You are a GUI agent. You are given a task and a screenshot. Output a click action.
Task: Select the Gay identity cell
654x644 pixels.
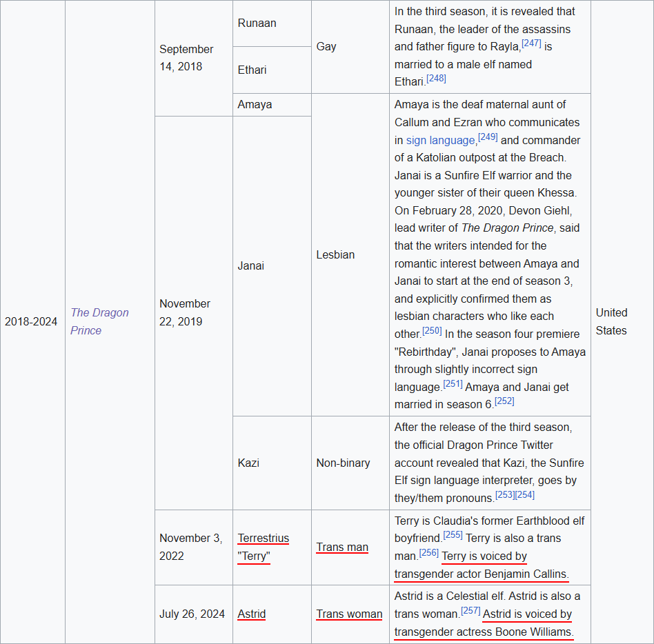(x=350, y=47)
